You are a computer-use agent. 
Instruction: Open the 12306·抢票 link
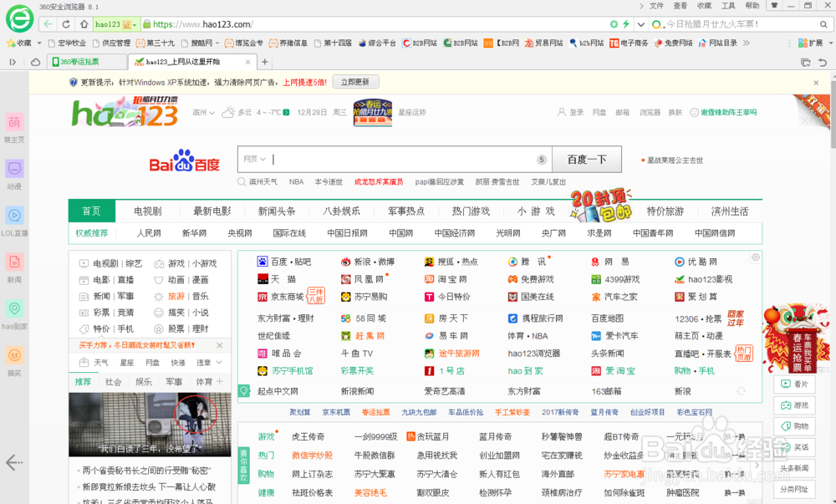(698, 318)
